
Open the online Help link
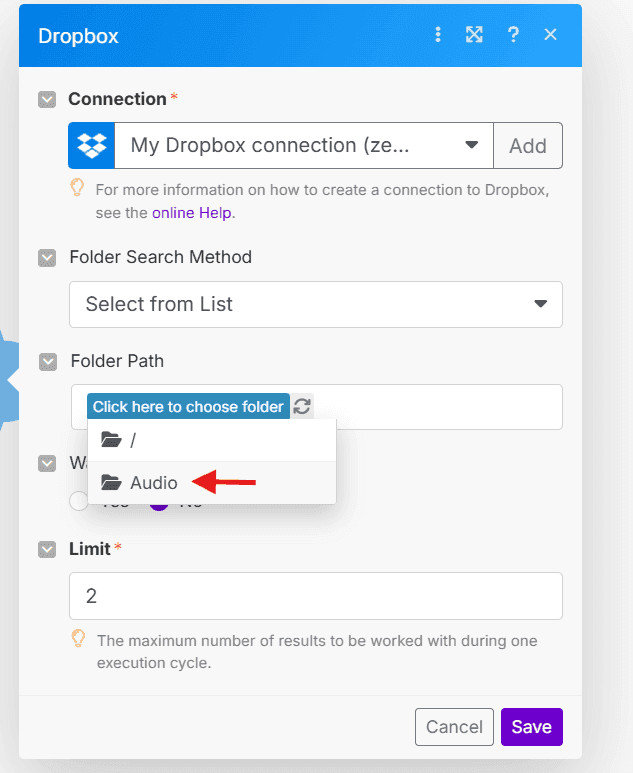click(x=192, y=212)
